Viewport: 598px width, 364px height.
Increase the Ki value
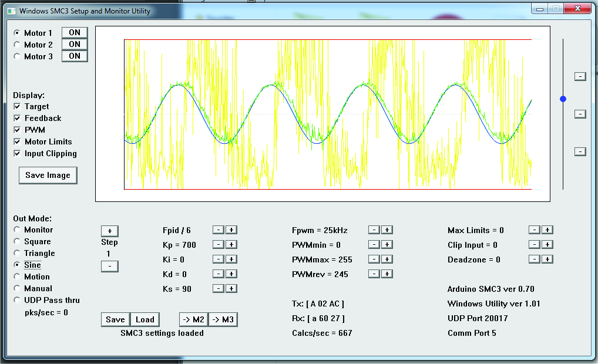point(231,259)
